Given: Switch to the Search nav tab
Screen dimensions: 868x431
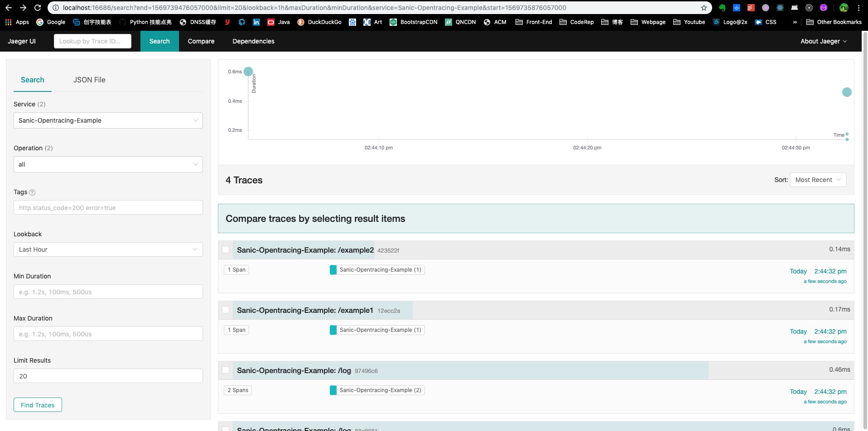Looking at the screenshot, I should click(159, 41).
